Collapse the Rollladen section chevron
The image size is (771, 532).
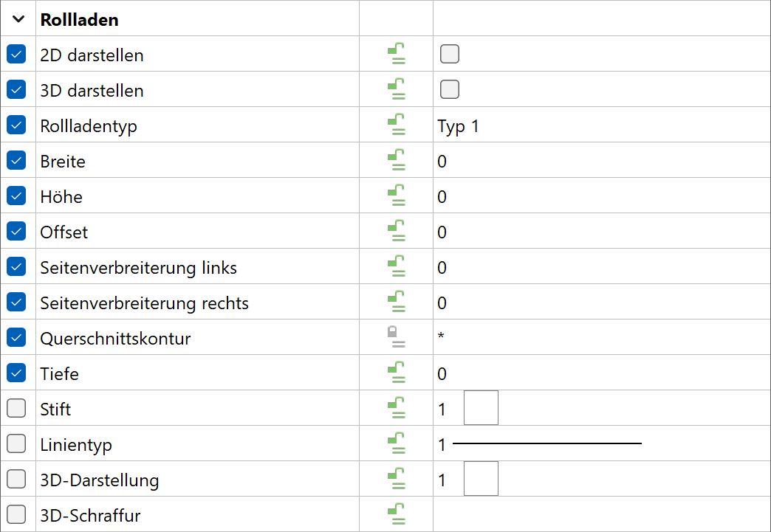click(18, 19)
